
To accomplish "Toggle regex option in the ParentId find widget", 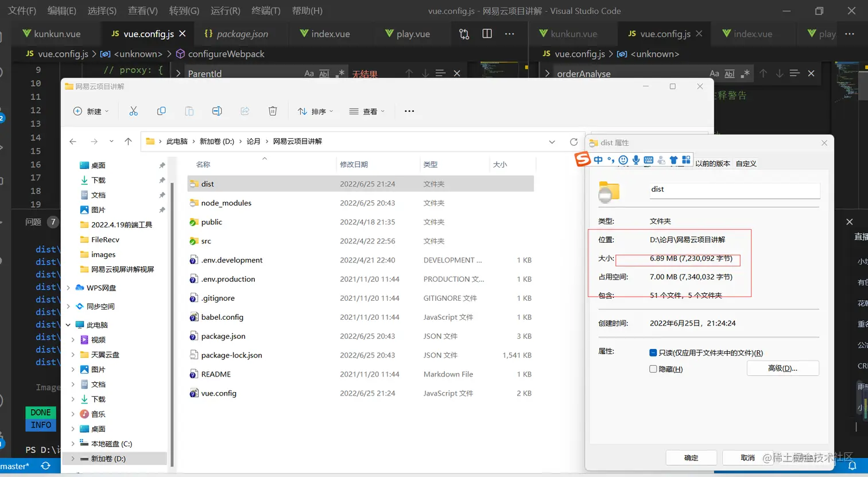I will [340, 73].
